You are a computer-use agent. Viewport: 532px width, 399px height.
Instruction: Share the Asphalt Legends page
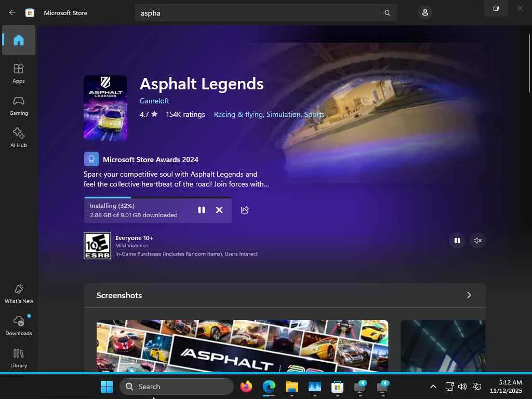(x=245, y=210)
